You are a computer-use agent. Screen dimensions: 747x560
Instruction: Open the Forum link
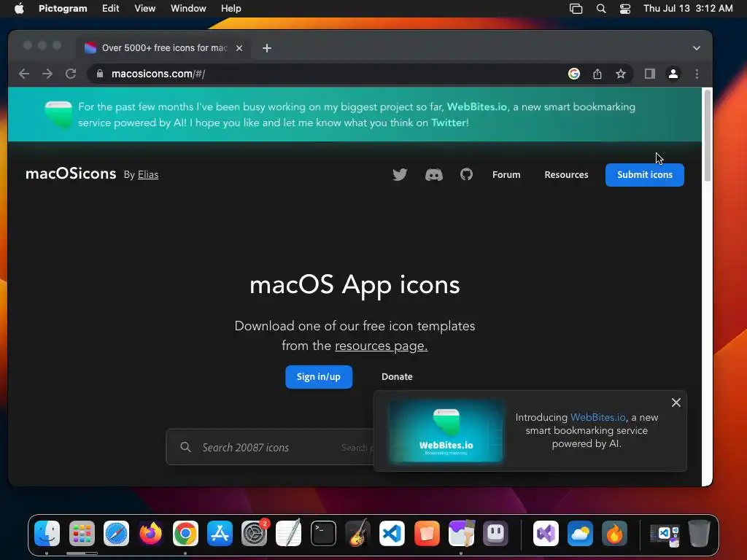[x=506, y=175]
